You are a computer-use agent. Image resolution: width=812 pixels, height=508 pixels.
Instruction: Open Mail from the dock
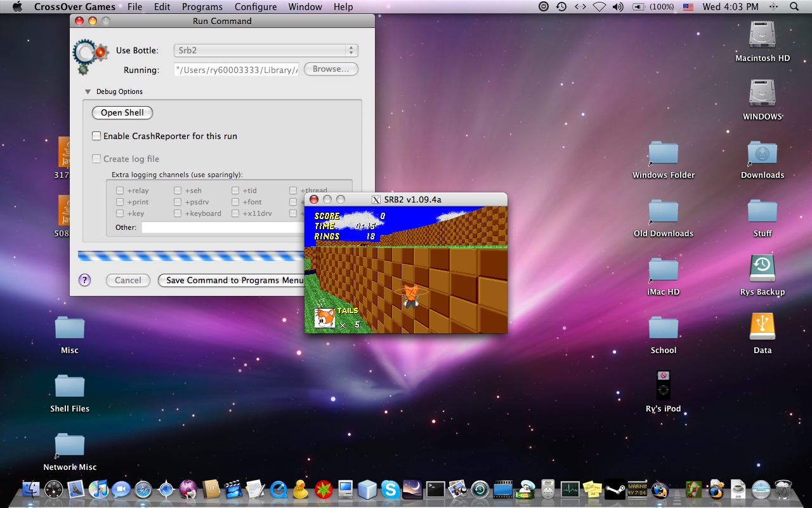point(76,489)
